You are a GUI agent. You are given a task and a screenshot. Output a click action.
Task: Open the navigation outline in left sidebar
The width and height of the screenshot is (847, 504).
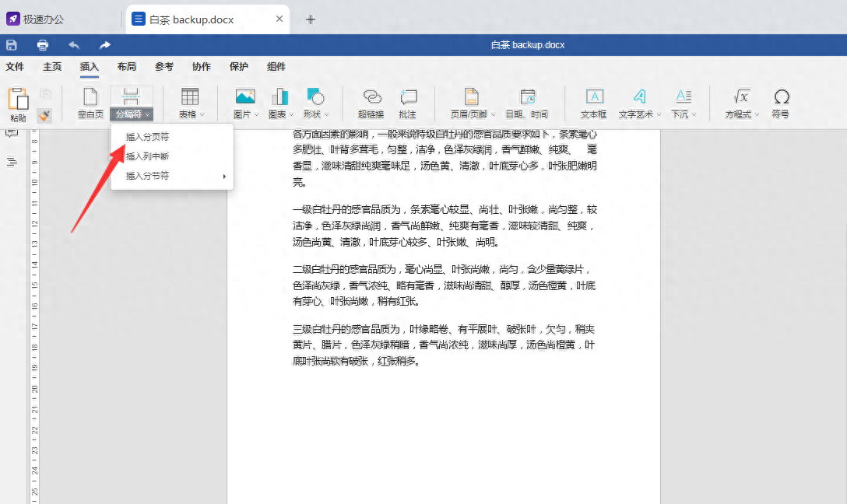[x=12, y=161]
